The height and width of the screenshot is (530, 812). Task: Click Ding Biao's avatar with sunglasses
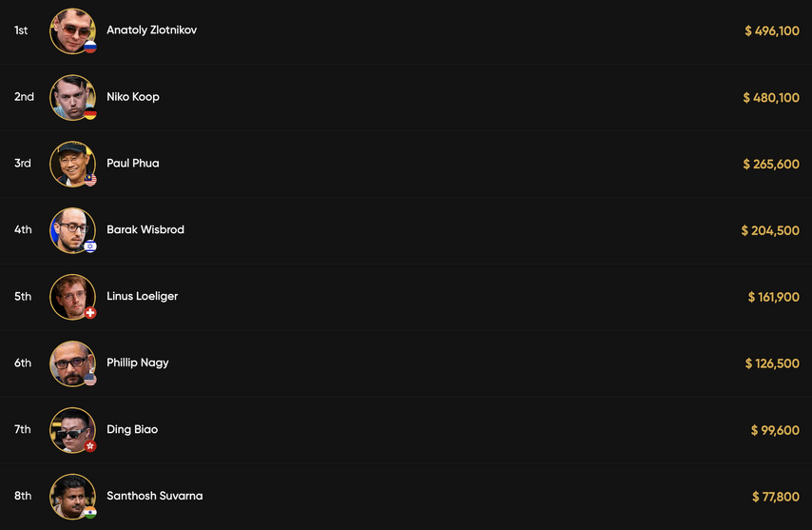(72, 430)
